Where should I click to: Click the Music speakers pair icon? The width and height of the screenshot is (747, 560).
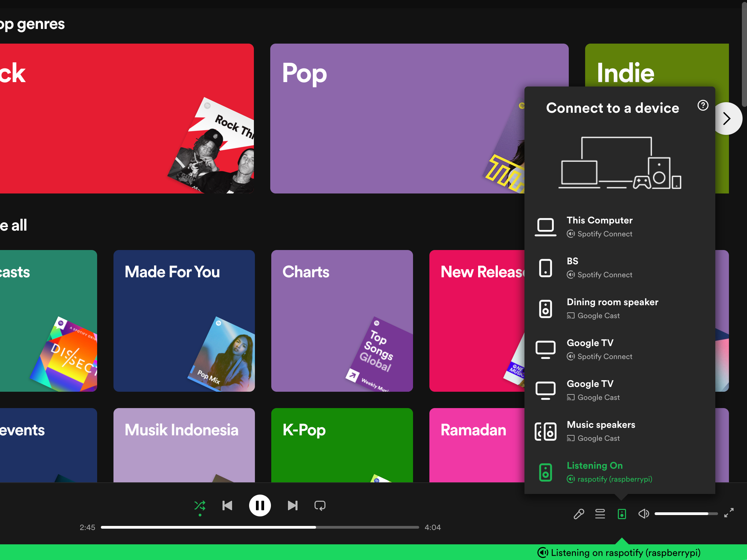(545, 431)
